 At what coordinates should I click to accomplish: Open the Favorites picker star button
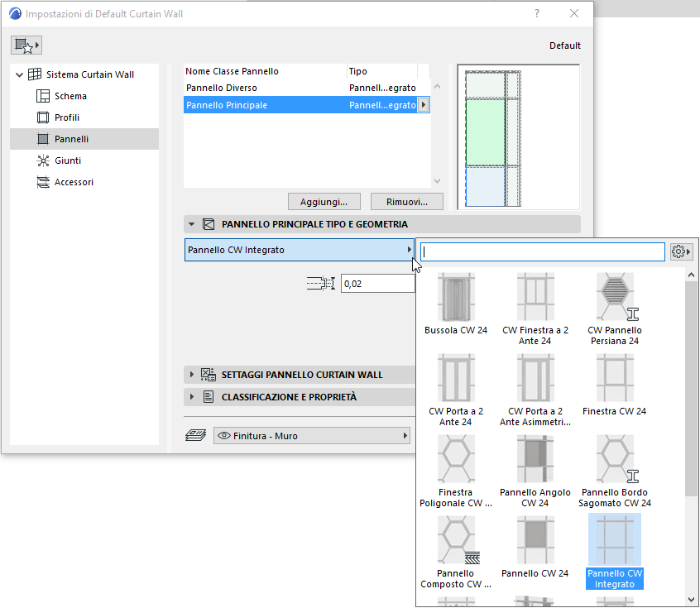click(26, 45)
